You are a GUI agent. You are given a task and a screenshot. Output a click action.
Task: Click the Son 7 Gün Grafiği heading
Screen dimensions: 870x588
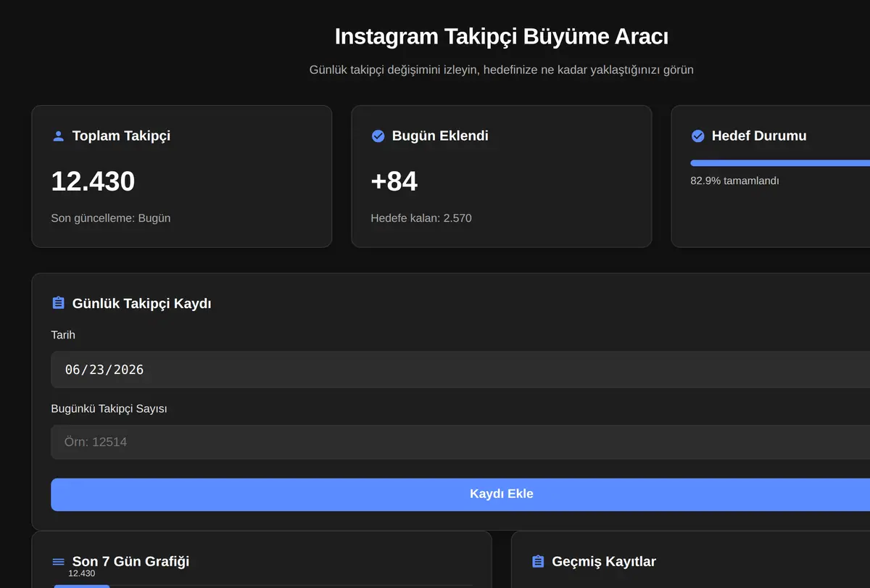click(x=130, y=561)
